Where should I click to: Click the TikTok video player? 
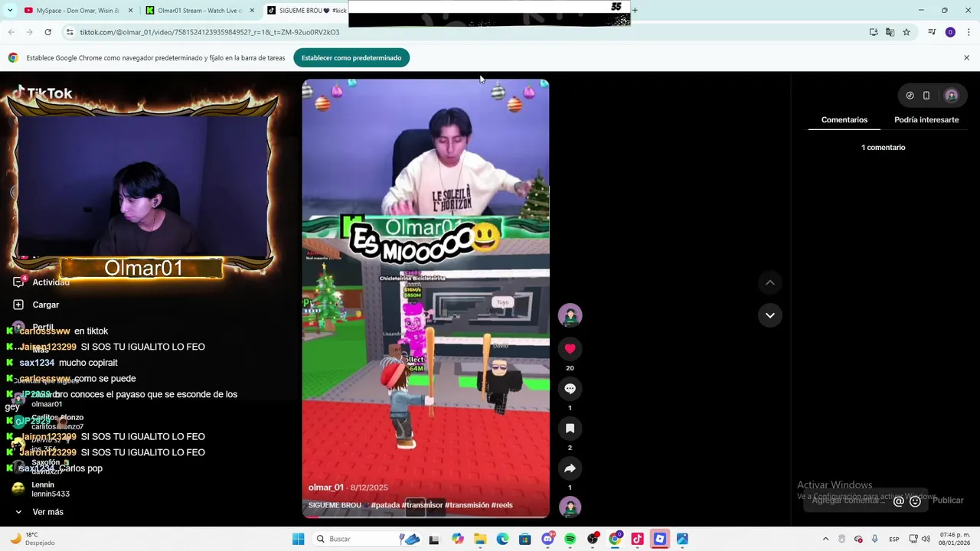click(x=426, y=298)
